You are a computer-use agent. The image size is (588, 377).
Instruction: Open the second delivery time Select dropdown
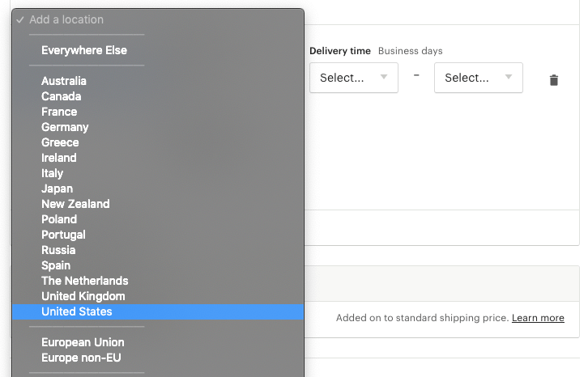(479, 78)
